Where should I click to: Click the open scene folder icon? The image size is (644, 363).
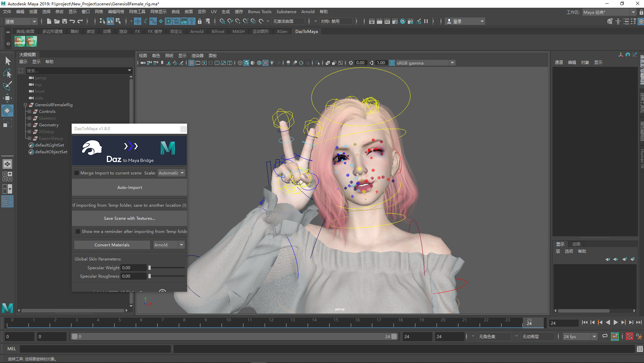tap(57, 21)
